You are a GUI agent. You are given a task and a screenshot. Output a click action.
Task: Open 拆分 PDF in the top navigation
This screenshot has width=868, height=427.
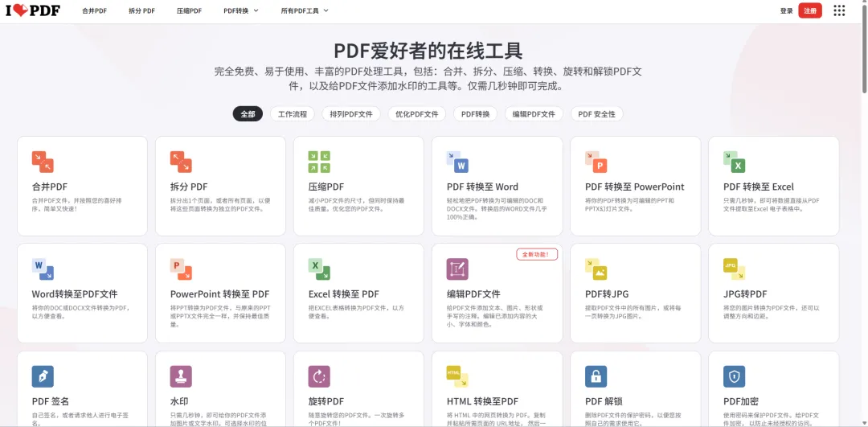click(141, 10)
